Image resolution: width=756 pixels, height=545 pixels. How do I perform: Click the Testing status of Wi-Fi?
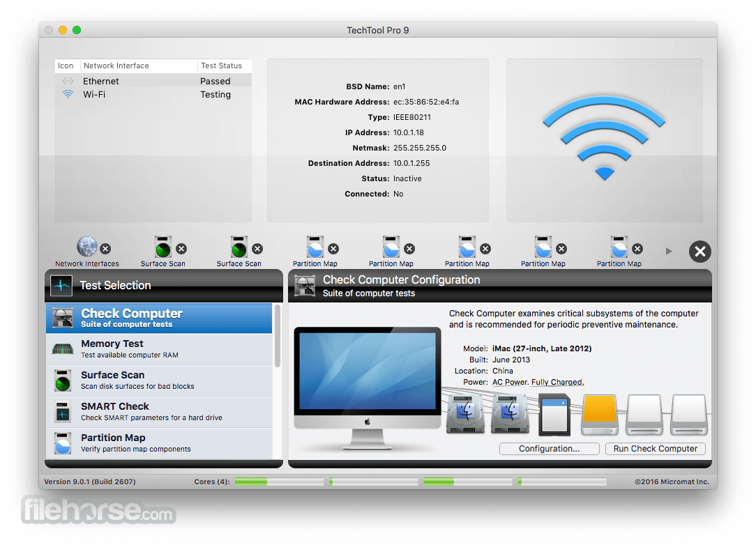point(216,95)
